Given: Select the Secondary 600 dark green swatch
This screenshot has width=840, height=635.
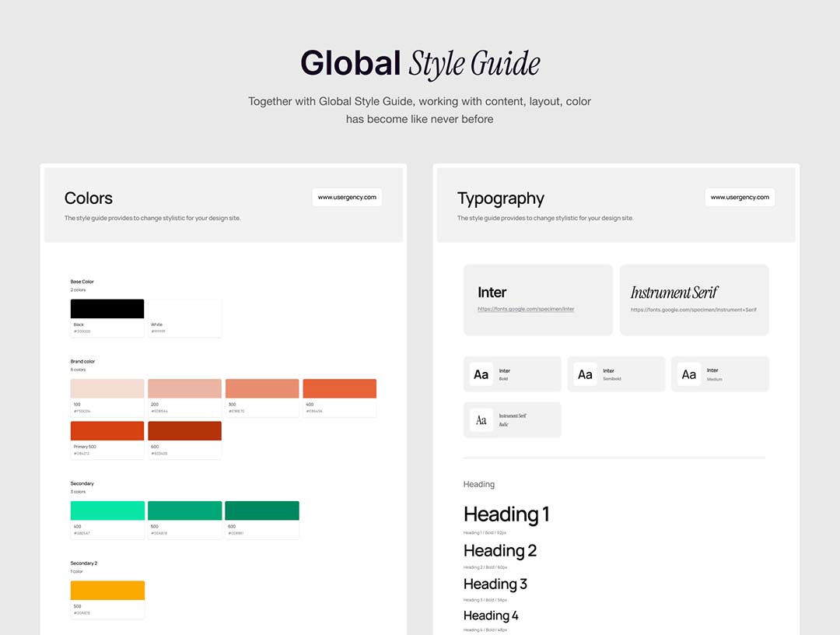Looking at the screenshot, I should [262, 510].
